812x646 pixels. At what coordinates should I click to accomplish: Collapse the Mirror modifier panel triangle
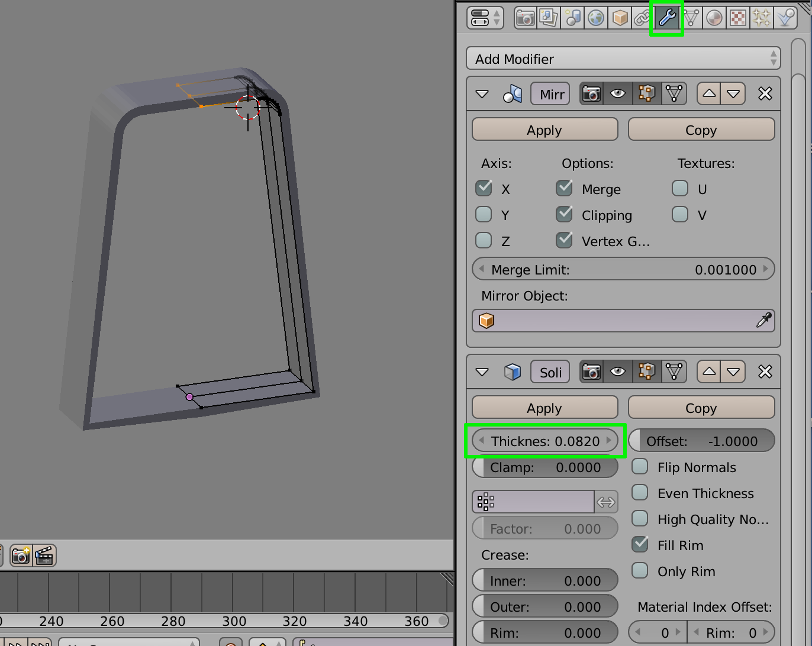point(482,94)
